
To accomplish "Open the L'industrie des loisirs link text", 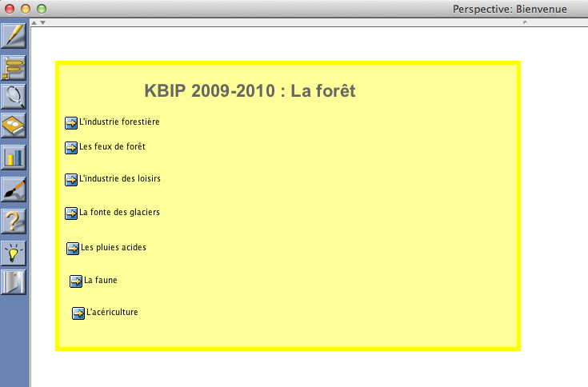I will 120,179.
